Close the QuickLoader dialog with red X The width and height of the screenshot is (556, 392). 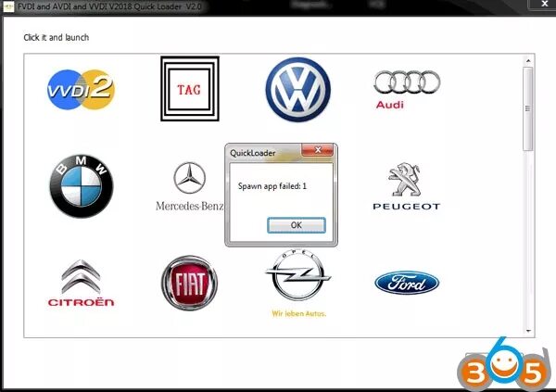[x=317, y=150]
